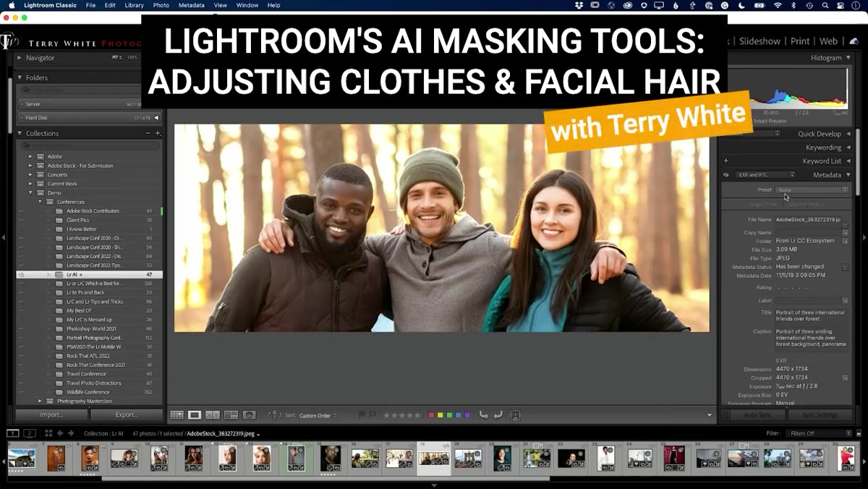This screenshot has height=489, width=868.
Task: Open the Metadata Preset dropdown
Action: click(x=812, y=190)
